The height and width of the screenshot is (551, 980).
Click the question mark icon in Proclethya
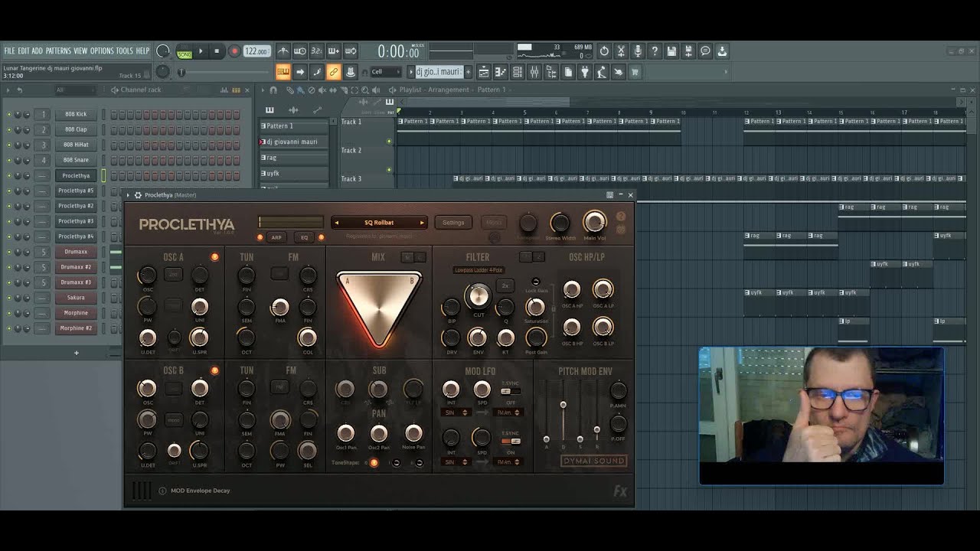tap(620, 217)
